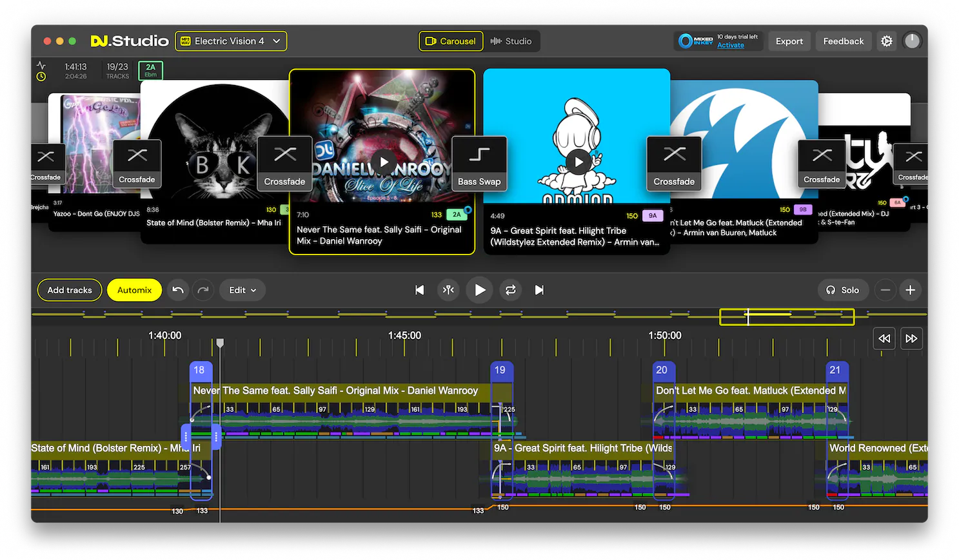Click the Add tracks button

tap(70, 290)
